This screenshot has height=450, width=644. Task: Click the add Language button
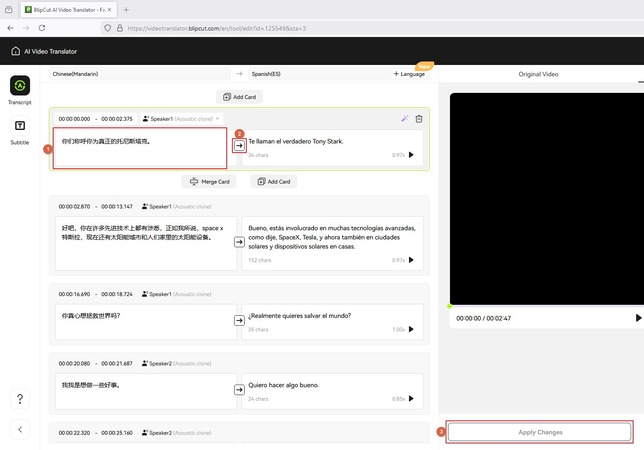(411, 74)
